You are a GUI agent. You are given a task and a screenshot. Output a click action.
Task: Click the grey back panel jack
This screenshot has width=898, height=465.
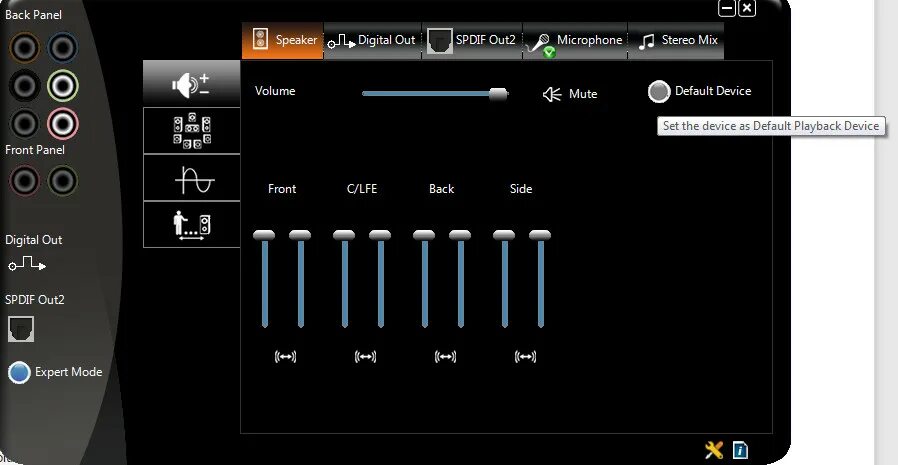coord(25,124)
